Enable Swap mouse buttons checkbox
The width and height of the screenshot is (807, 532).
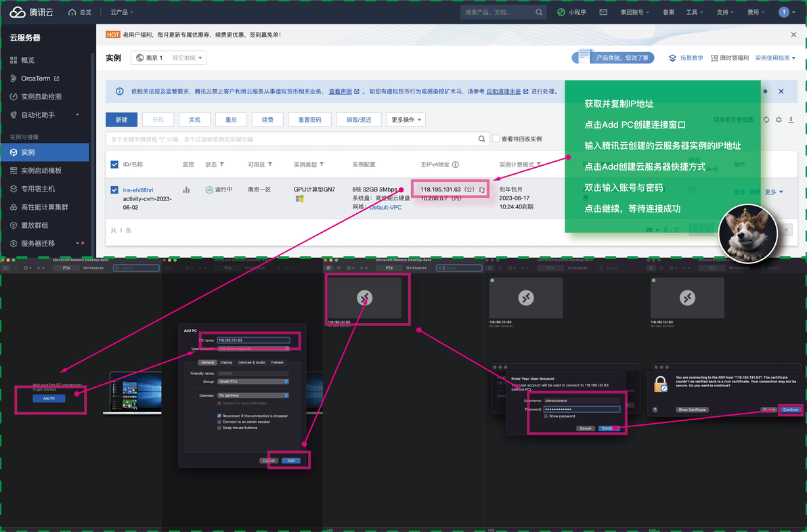pyautogui.click(x=219, y=428)
